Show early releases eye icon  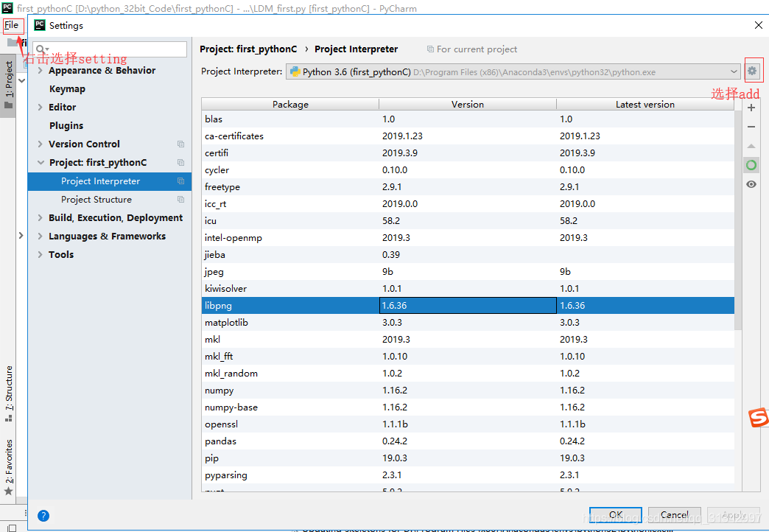751,184
